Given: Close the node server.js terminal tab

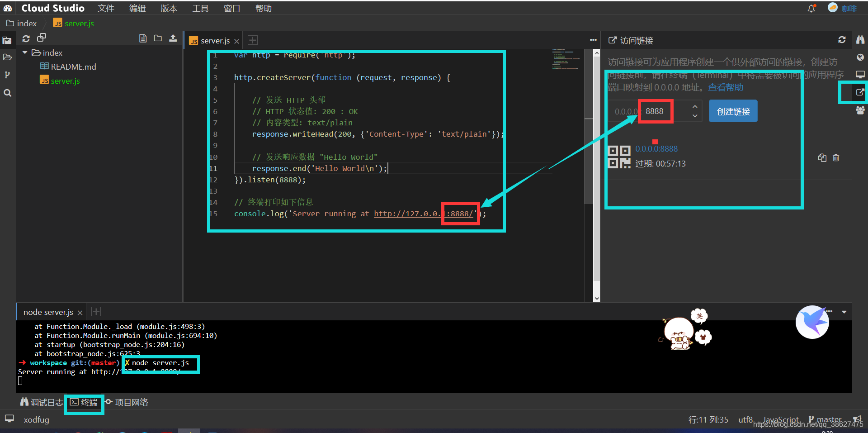Looking at the screenshot, I should (x=80, y=313).
